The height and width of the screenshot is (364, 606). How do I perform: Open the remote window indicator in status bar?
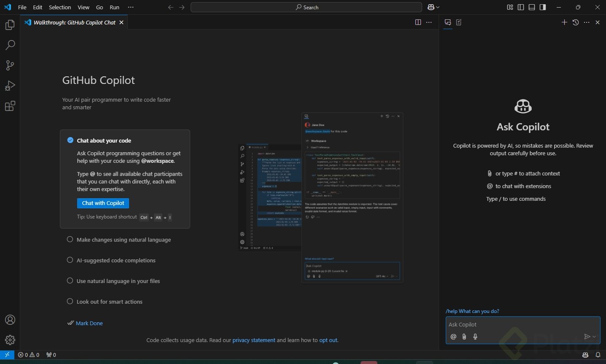pyautogui.click(x=7, y=355)
